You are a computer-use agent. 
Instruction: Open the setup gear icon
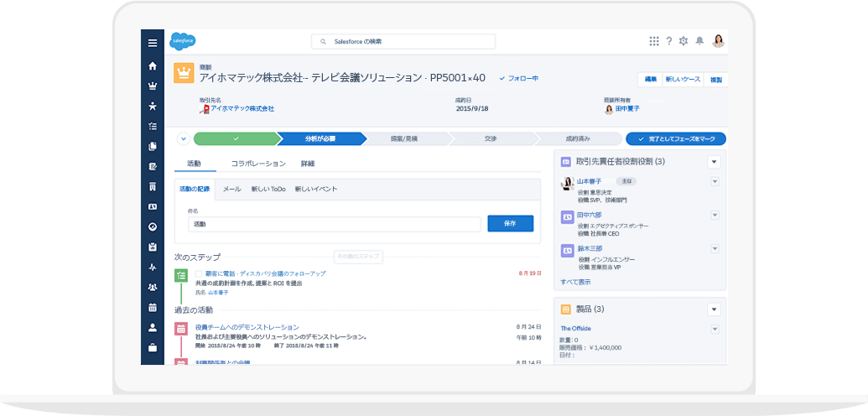point(683,41)
